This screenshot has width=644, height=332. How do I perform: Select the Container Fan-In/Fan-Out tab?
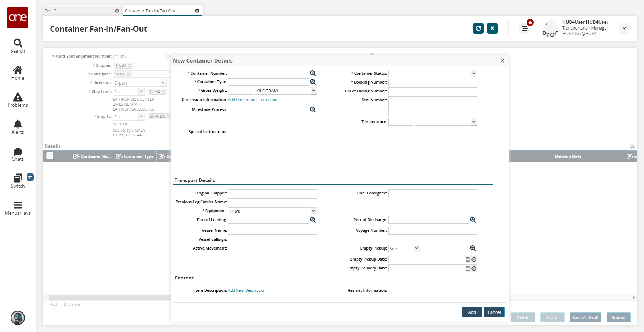(x=158, y=11)
